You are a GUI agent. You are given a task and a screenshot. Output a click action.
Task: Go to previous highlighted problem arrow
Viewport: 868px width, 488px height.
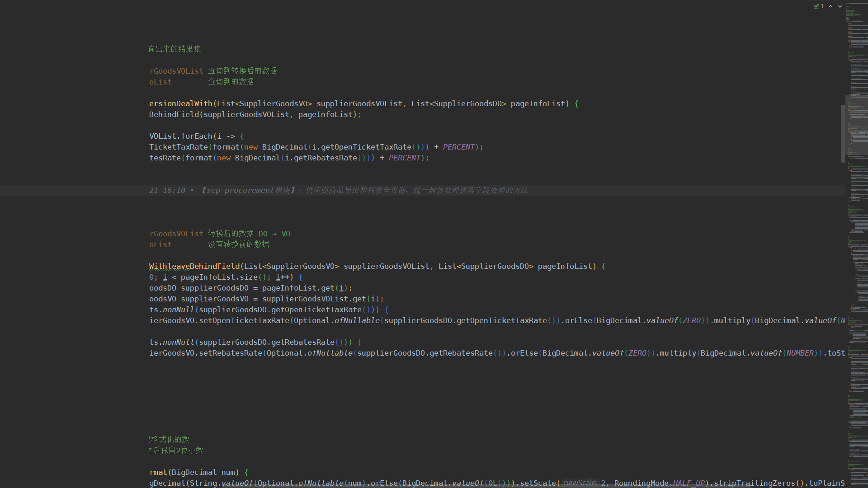pyautogui.click(x=830, y=6)
